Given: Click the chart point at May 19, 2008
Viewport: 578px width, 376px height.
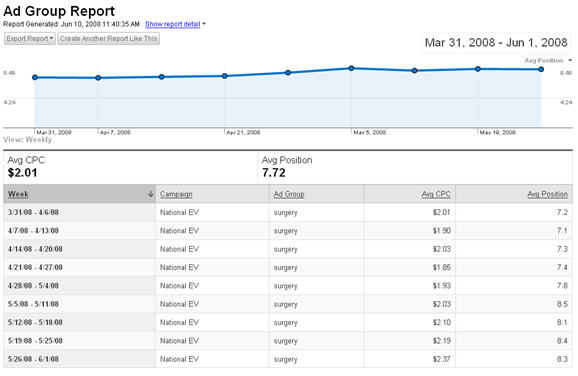Looking at the screenshot, I should click(x=478, y=69).
